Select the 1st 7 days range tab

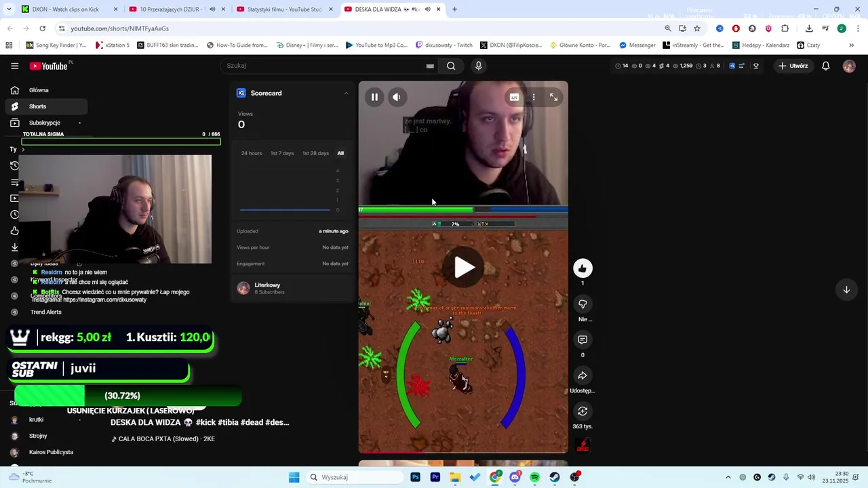(x=282, y=153)
